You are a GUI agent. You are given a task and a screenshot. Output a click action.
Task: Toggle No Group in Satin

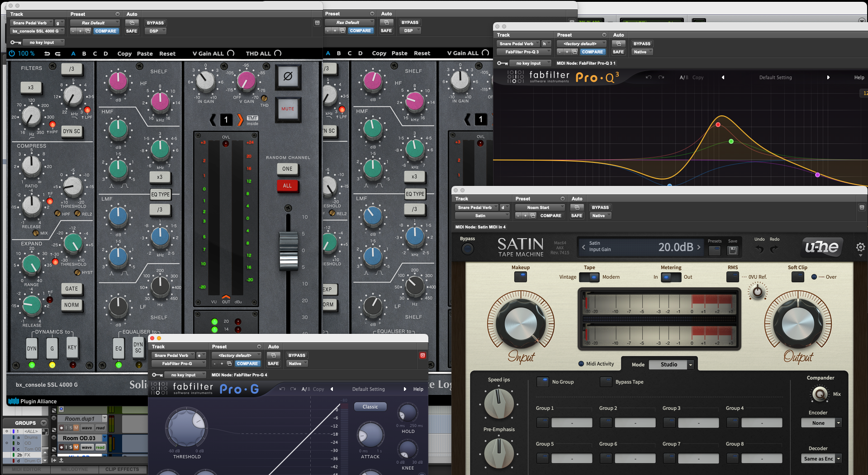pyautogui.click(x=543, y=382)
